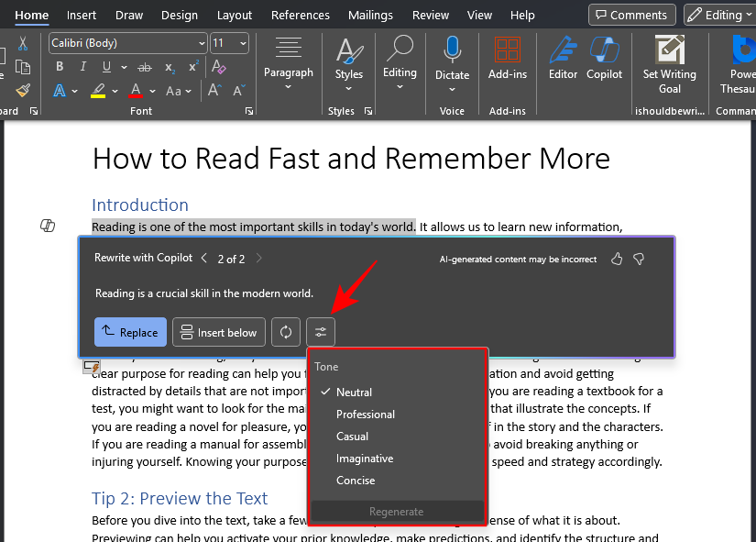Click the Insert below button
Image resolution: width=756 pixels, height=542 pixels.
click(x=219, y=332)
